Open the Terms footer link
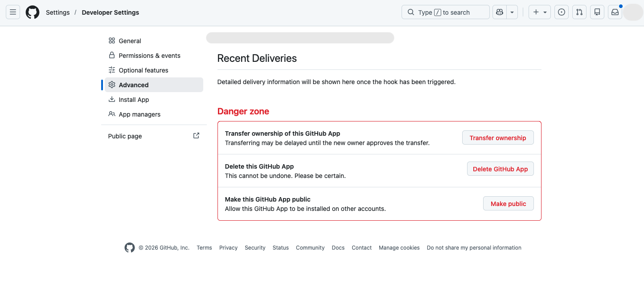The width and height of the screenshot is (644, 291). point(204,248)
